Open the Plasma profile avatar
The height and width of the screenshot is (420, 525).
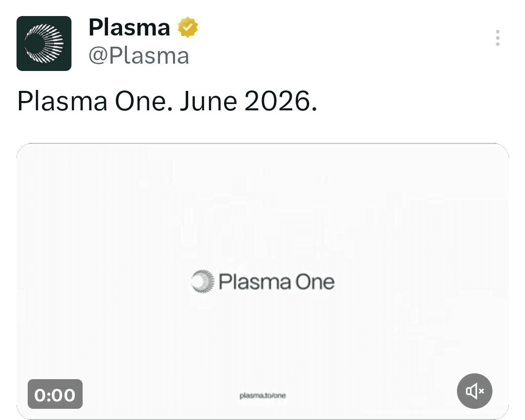click(x=44, y=43)
